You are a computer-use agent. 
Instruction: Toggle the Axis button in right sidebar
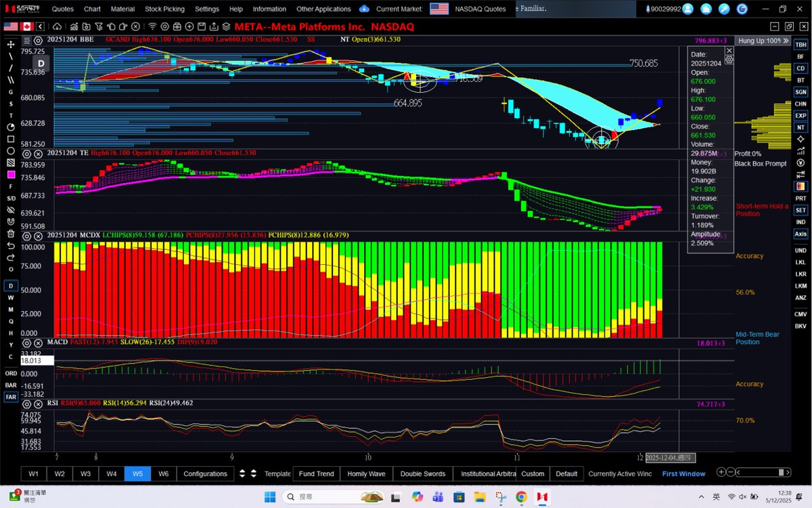(x=800, y=234)
